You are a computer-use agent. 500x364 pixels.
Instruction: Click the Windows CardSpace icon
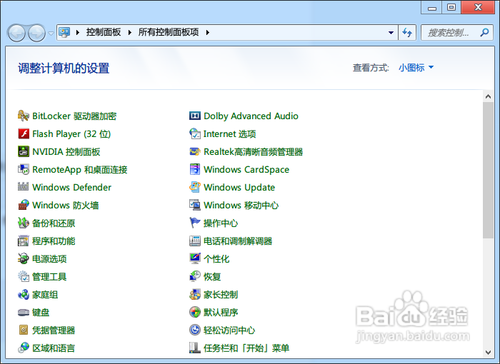click(x=195, y=169)
